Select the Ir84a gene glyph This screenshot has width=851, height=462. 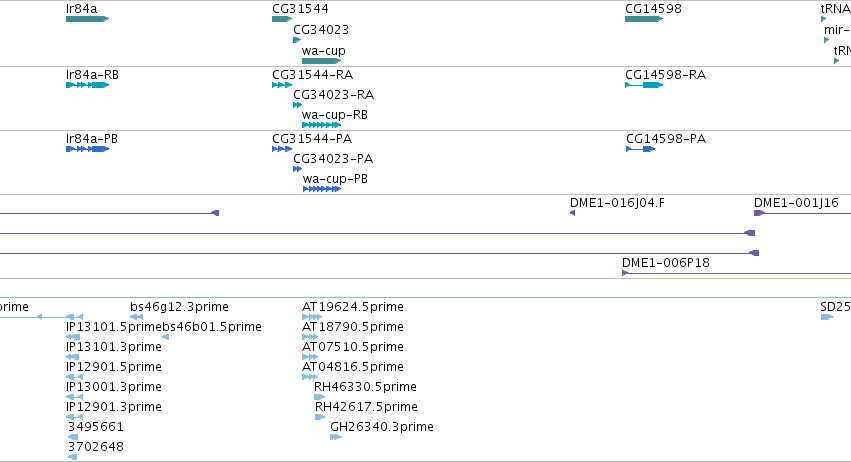[87, 19]
